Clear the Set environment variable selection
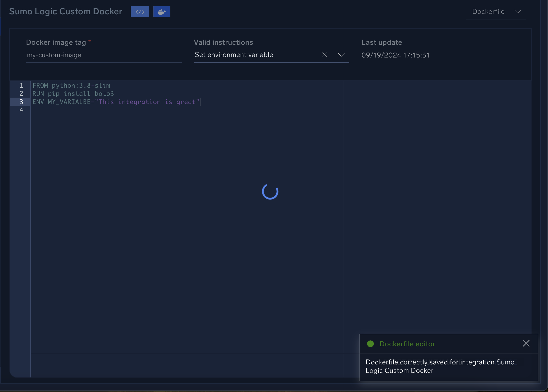548x392 pixels. pyautogui.click(x=324, y=55)
